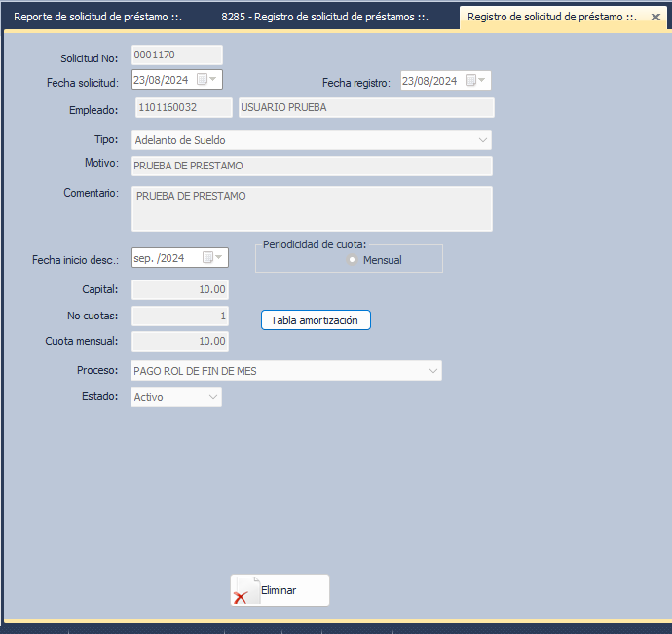Click the employee name field USUARIO PRUEBA

click(365, 108)
